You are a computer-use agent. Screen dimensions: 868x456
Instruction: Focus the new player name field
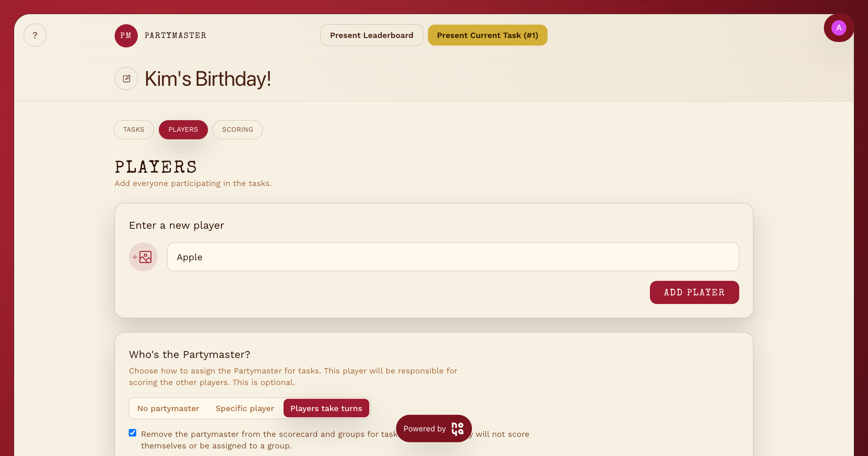pos(453,257)
